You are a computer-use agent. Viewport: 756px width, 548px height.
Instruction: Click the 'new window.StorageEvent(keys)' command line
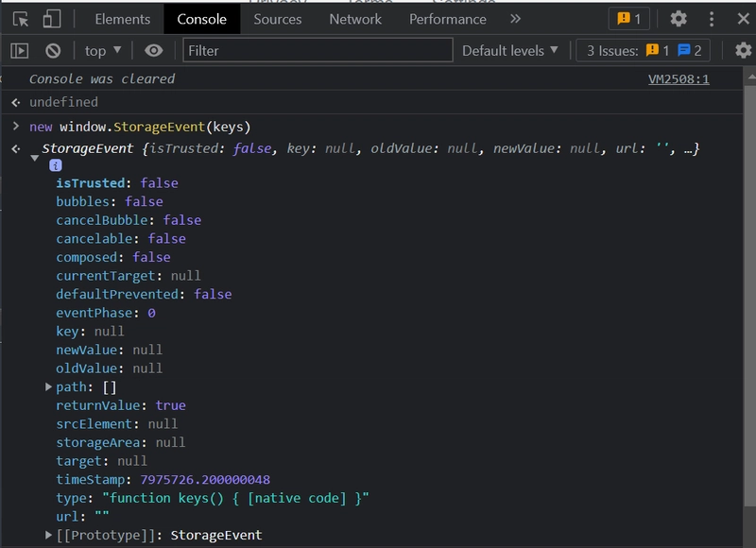click(x=140, y=127)
